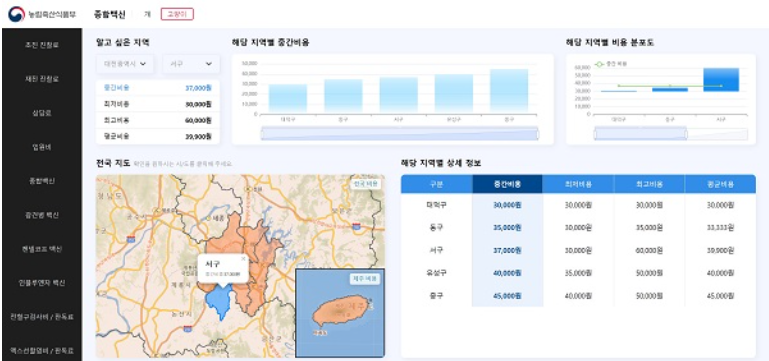Click the 서구 bar in distribution chart
Viewport: 769px width, 361px height.
click(721, 79)
